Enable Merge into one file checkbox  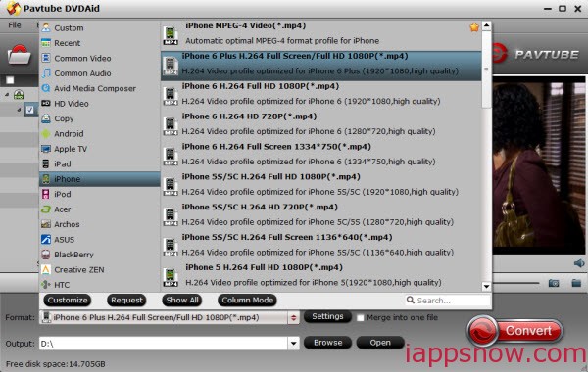(361, 318)
